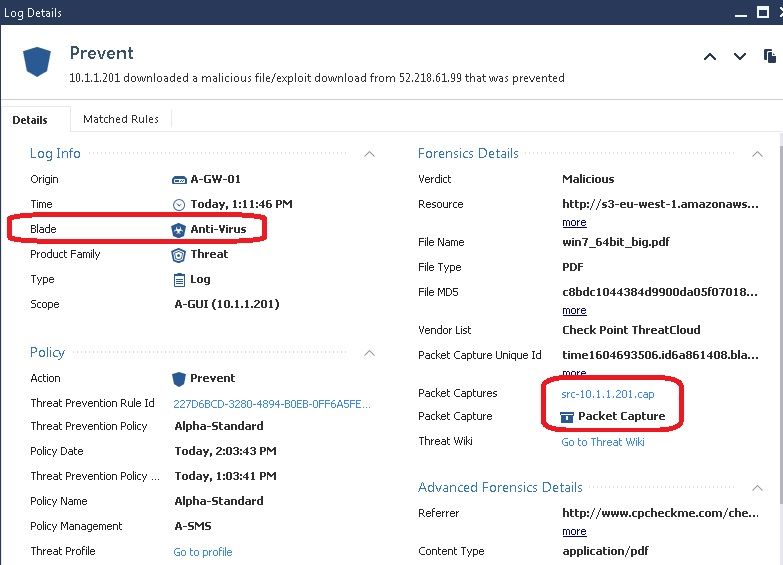Click the Prevent action shield icon in Policy
Screen dimensions: 783x565
[x=178, y=379]
